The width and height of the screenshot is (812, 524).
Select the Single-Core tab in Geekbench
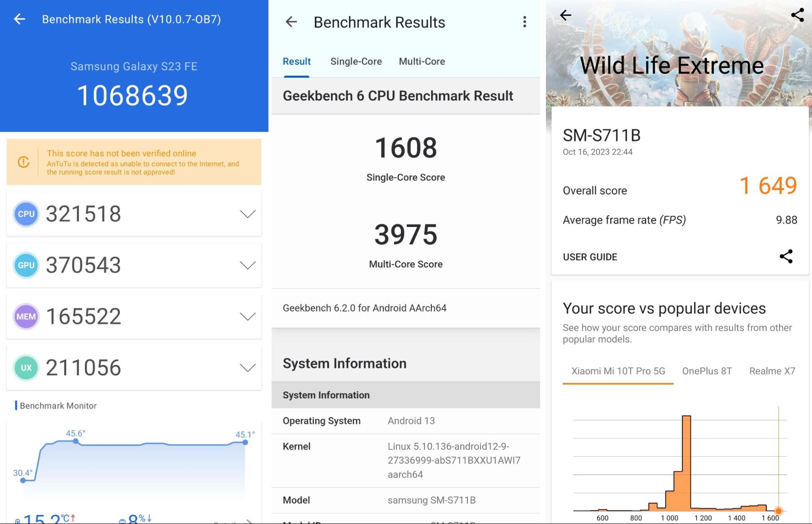coord(356,61)
